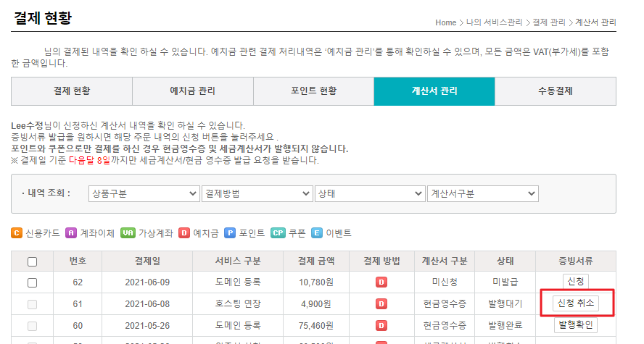This screenshot has height=344, width=644.
Task: Open the 상품구분 dropdown filter
Action: click(144, 193)
